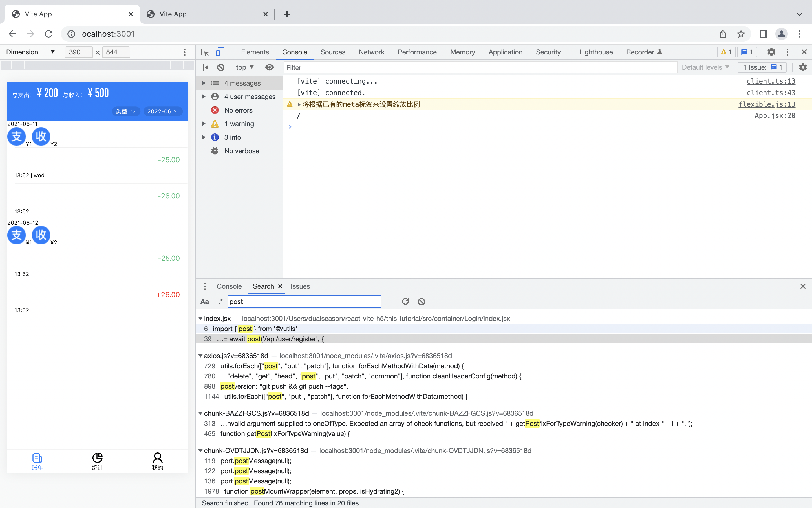Click the console Filter input field

point(480,67)
